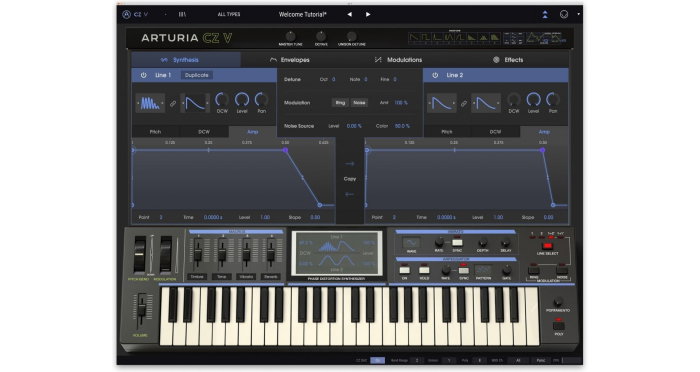Click the vibrato Delay knob
700x372 pixels.
(x=505, y=243)
